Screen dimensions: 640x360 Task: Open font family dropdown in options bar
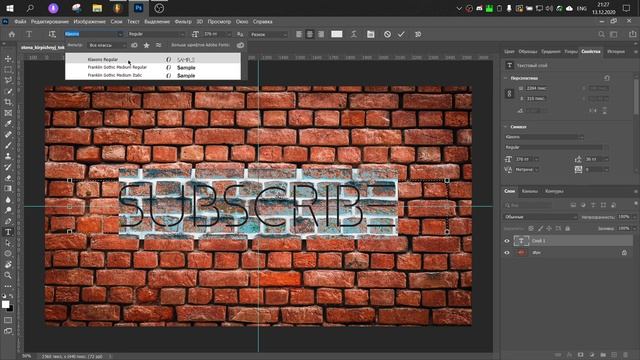coord(120,34)
